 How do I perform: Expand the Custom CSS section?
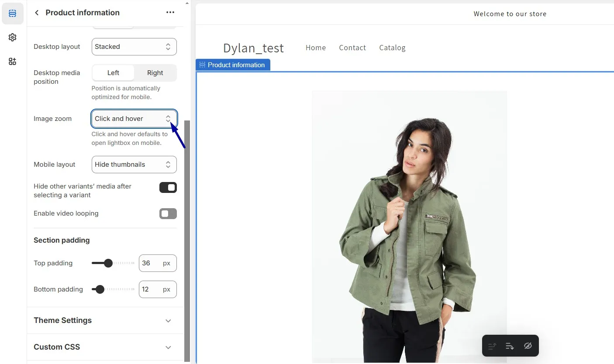click(105, 347)
